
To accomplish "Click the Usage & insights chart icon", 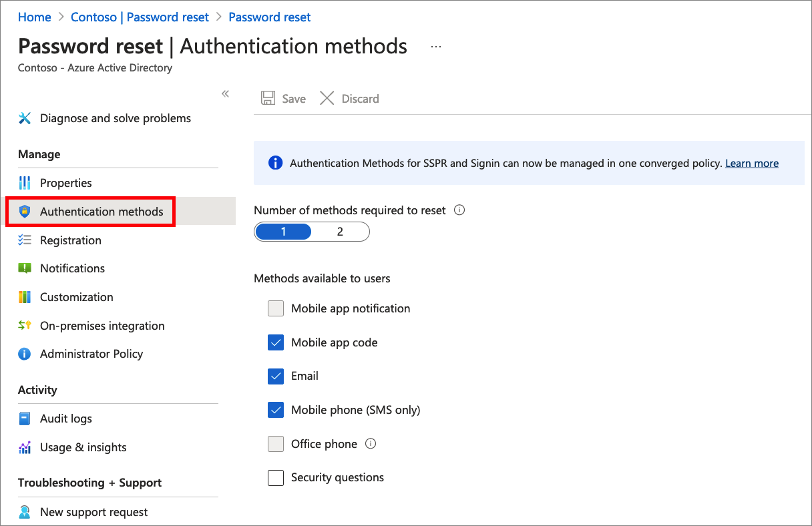I will coord(25,447).
